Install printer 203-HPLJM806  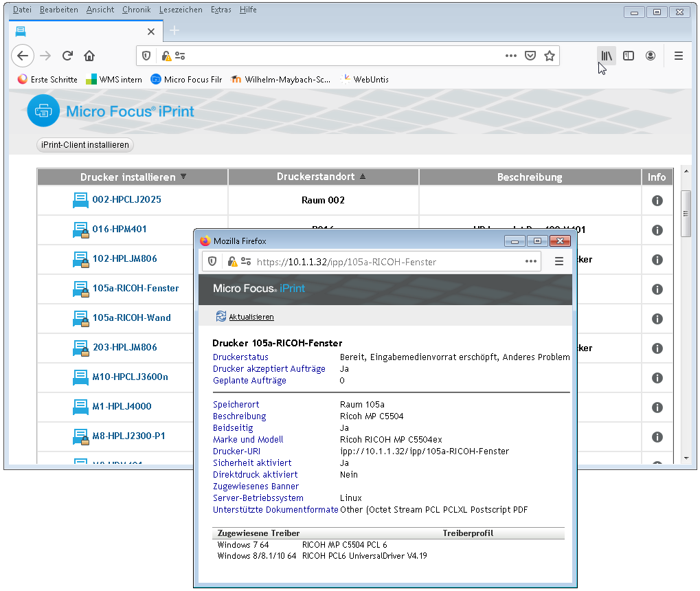pos(124,347)
